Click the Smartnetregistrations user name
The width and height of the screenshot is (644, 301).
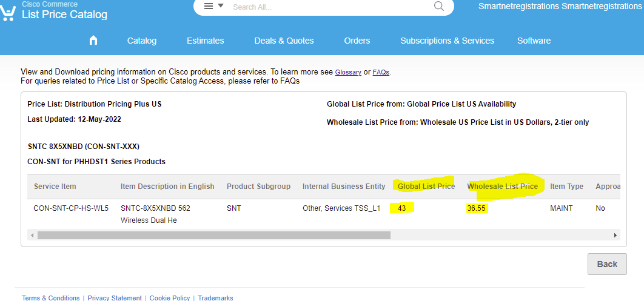561,6
